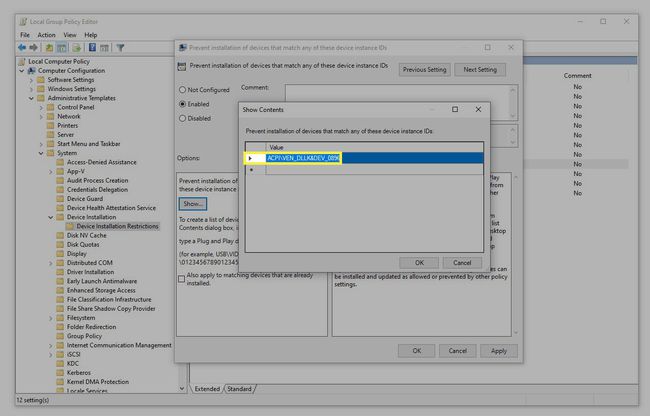Image resolution: width=650 pixels, height=416 pixels.
Task: Select the Not Configured radio button
Action: coord(182,89)
